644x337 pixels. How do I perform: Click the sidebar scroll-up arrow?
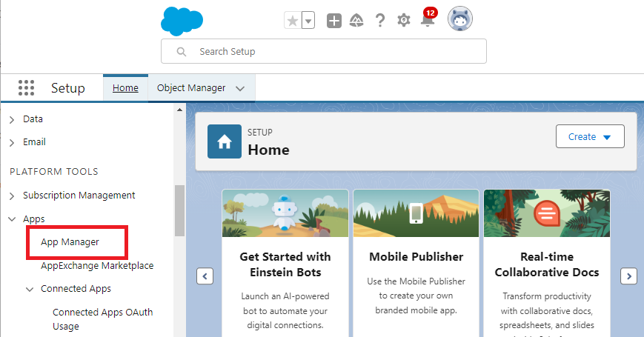(x=179, y=110)
